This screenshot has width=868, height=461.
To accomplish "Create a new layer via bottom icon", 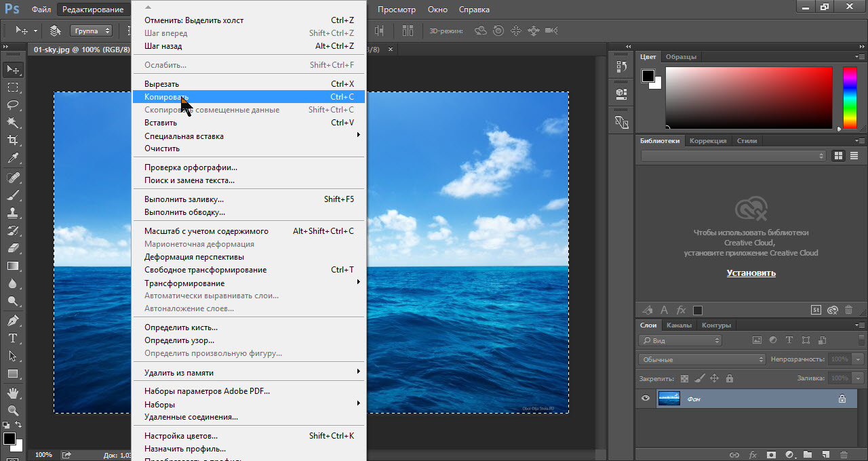I will [825, 454].
